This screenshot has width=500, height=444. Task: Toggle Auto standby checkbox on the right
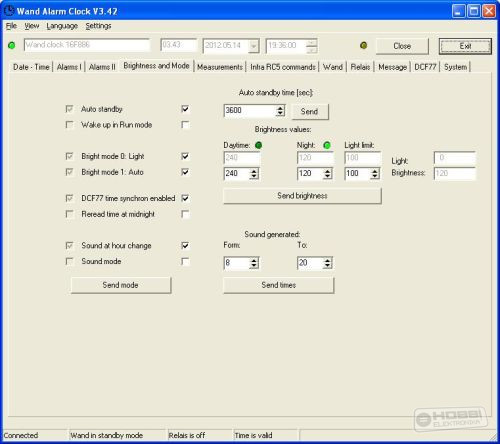click(185, 109)
